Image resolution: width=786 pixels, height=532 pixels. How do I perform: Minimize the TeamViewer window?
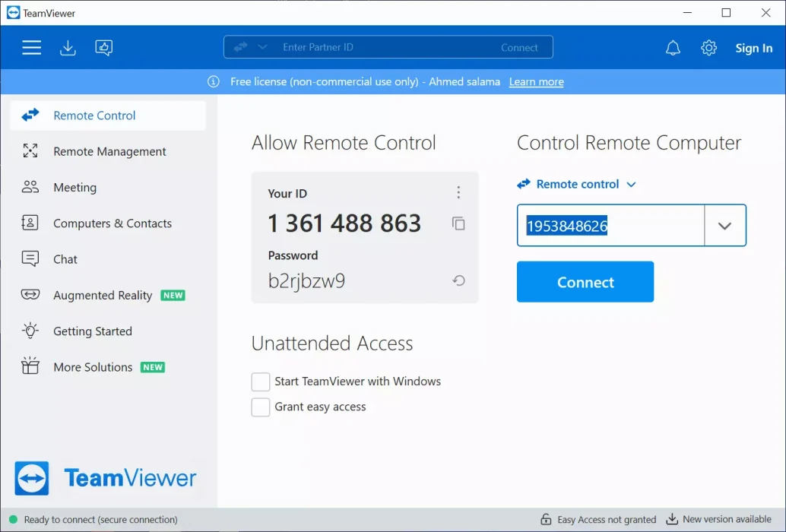coord(687,12)
